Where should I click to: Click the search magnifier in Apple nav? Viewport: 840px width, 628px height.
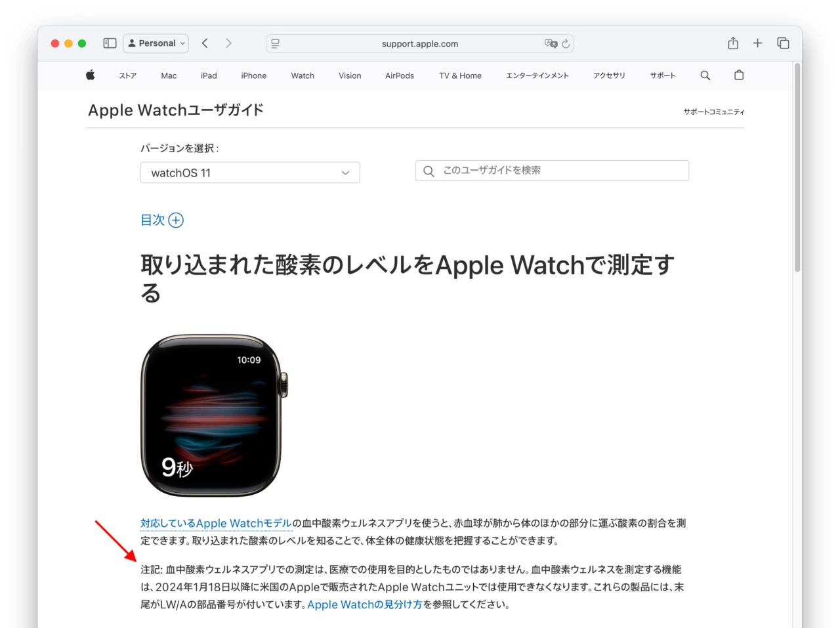coord(705,75)
